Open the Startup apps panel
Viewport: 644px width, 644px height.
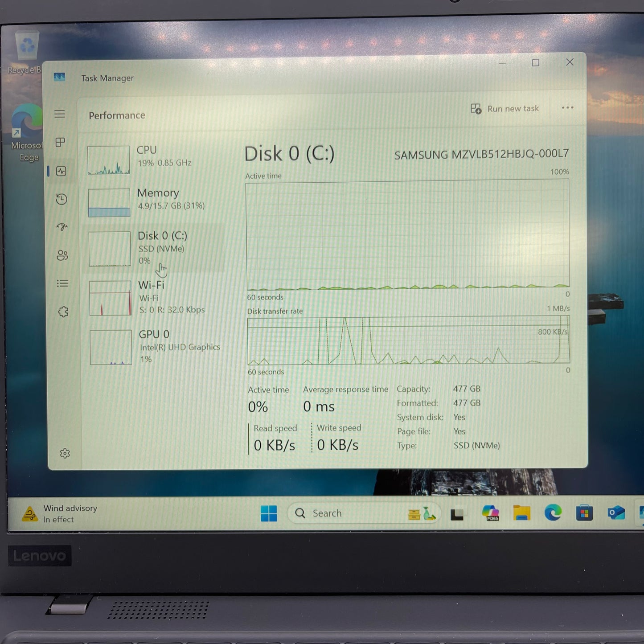pos(63,227)
